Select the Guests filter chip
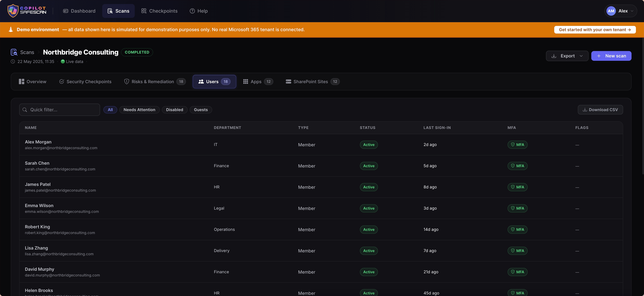This screenshot has height=296, width=644. point(201,110)
